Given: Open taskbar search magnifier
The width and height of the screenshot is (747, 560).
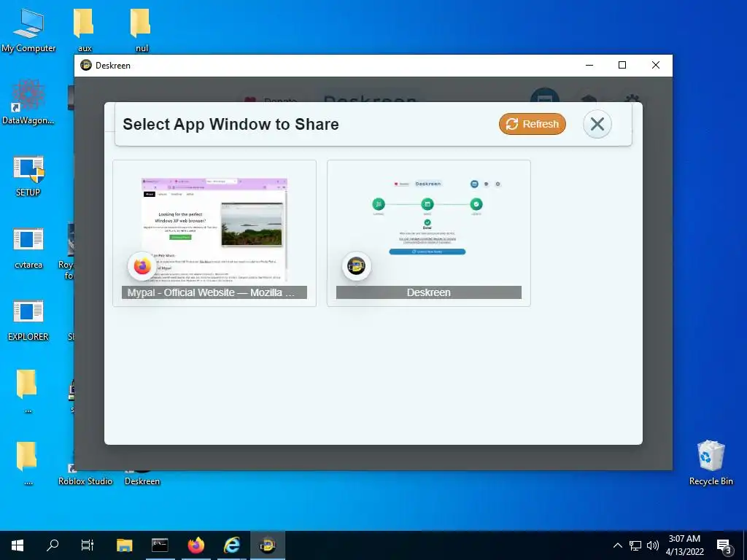Looking at the screenshot, I should click(53, 545).
